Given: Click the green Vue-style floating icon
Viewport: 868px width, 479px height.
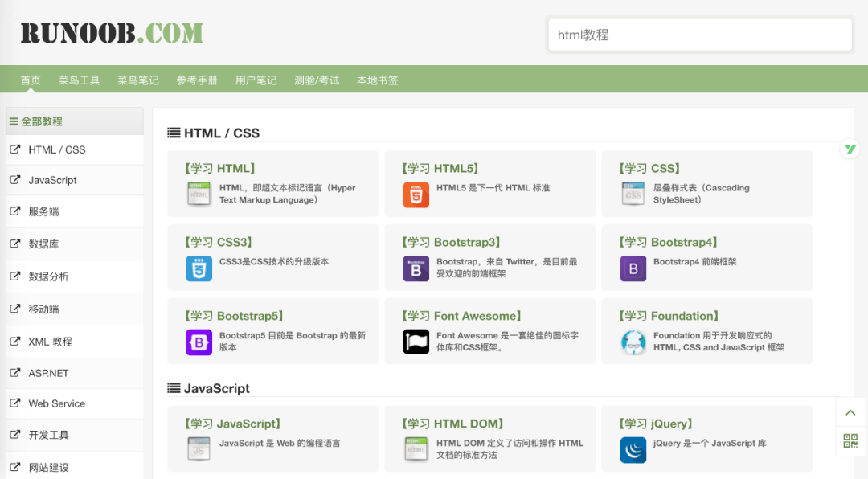Looking at the screenshot, I should point(850,149).
